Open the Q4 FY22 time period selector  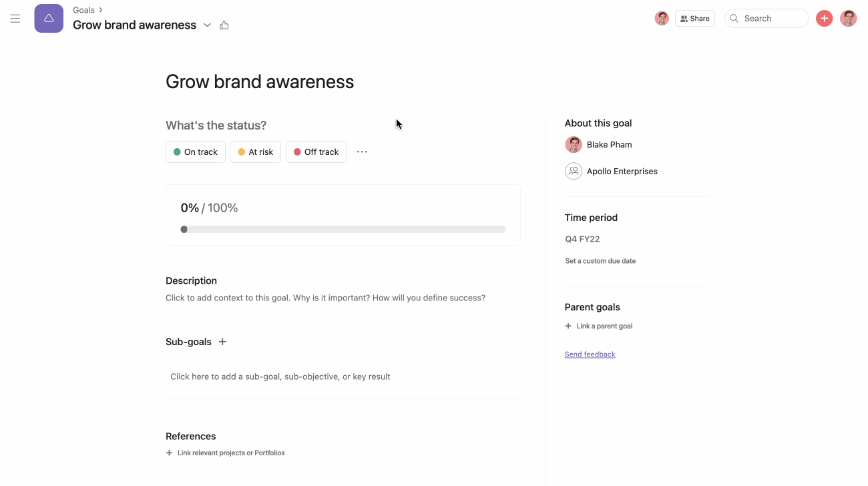582,239
